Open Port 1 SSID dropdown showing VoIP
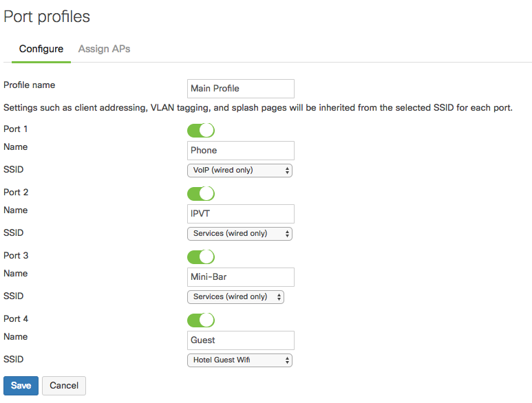 point(240,171)
